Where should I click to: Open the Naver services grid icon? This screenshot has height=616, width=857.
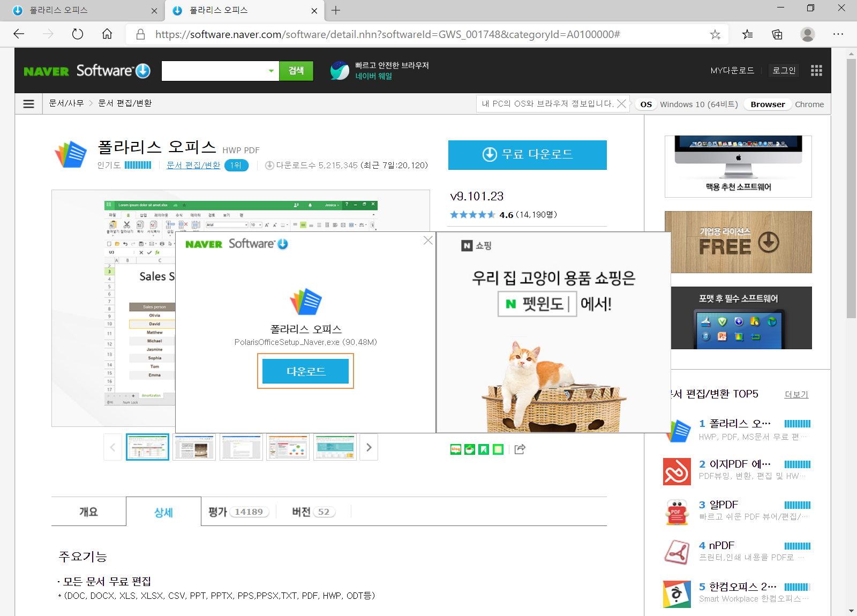(816, 70)
